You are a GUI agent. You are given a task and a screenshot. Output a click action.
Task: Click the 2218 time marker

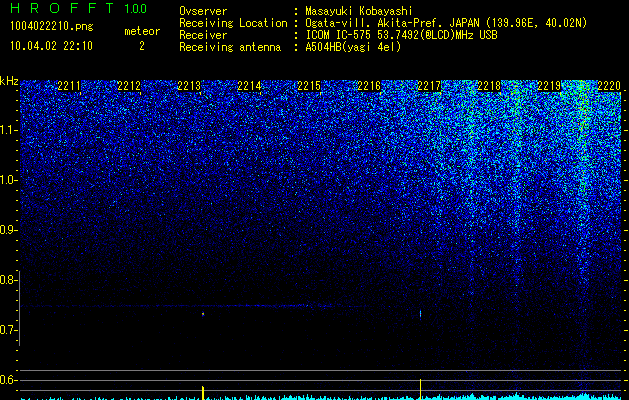489,86
